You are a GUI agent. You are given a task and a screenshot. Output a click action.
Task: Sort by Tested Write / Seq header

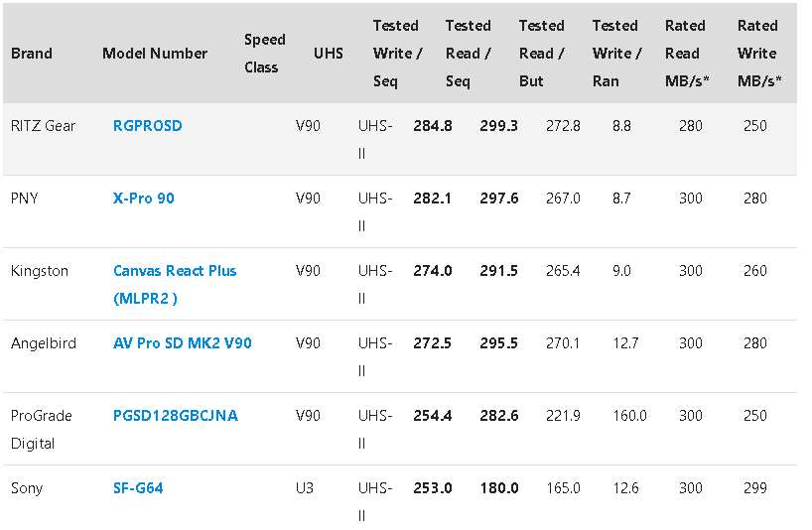pyautogui.click(x=398, y=54)
